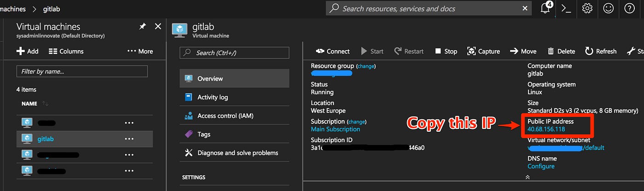This screenshot has width=644, height=191.
Task: Select the gitlab virtual machine row
Action: point(85,139)
